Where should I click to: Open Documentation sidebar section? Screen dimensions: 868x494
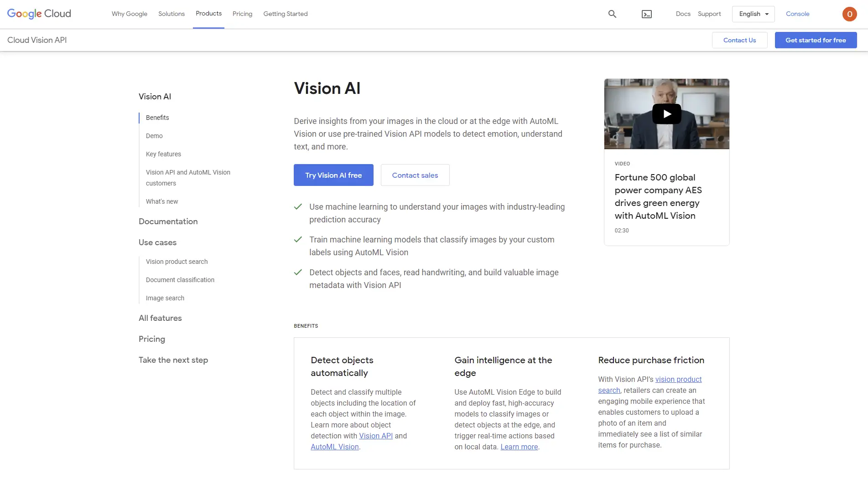[x=168, y=221]
